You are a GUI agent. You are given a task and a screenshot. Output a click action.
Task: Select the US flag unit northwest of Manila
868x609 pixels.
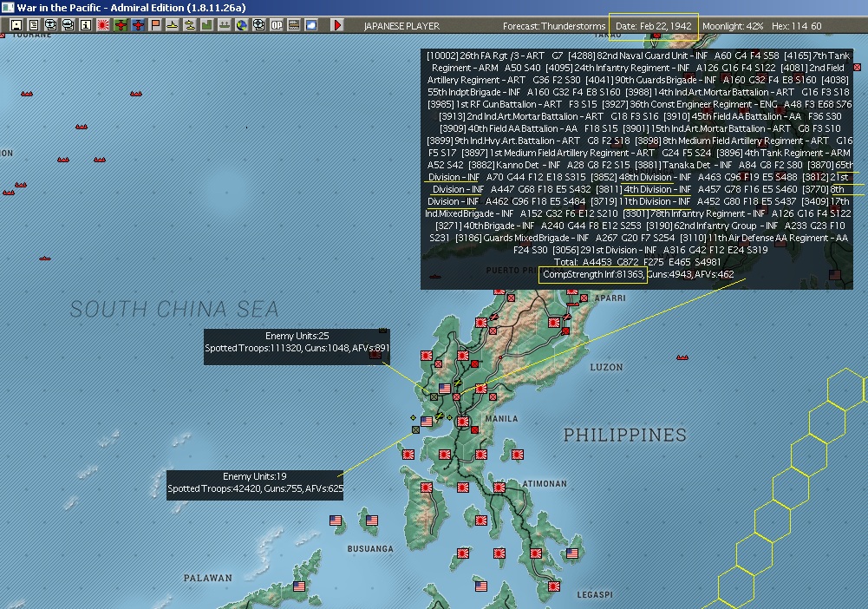pyautogui.click(x=445, y=388)
